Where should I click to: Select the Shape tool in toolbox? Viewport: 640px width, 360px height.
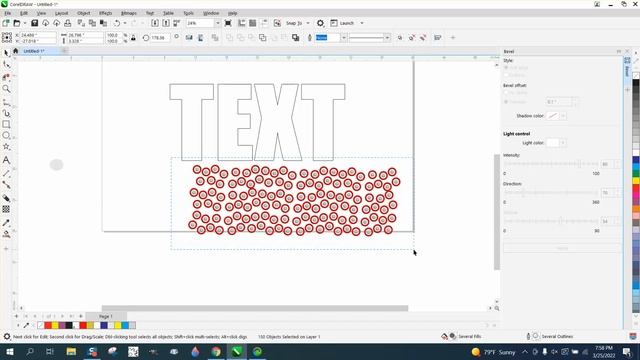[7, 65]
